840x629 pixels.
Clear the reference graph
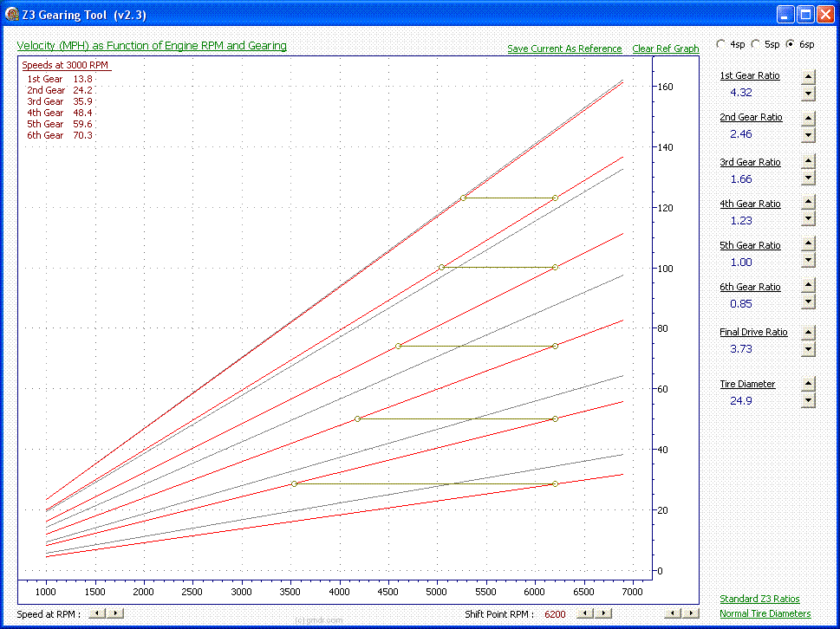[665, 49]
